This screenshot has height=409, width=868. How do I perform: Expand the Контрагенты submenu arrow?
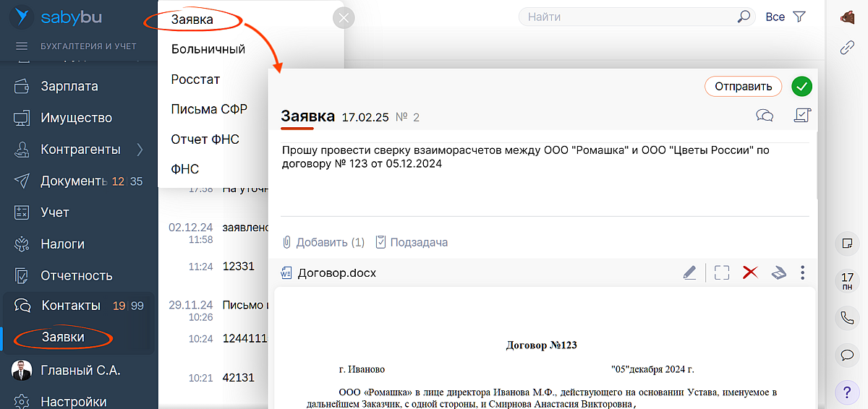pos(140,150)
